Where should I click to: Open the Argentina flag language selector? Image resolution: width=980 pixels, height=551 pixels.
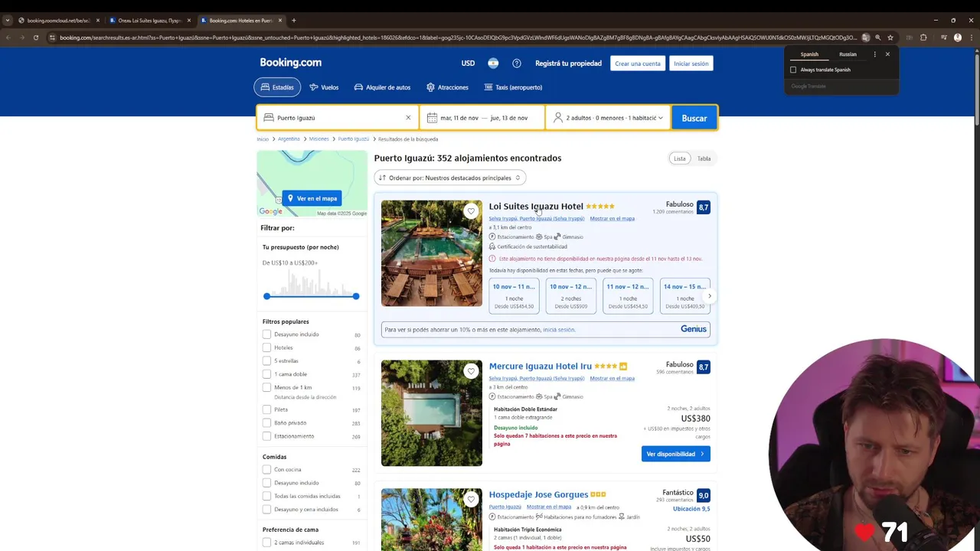(x=493, y=64)
